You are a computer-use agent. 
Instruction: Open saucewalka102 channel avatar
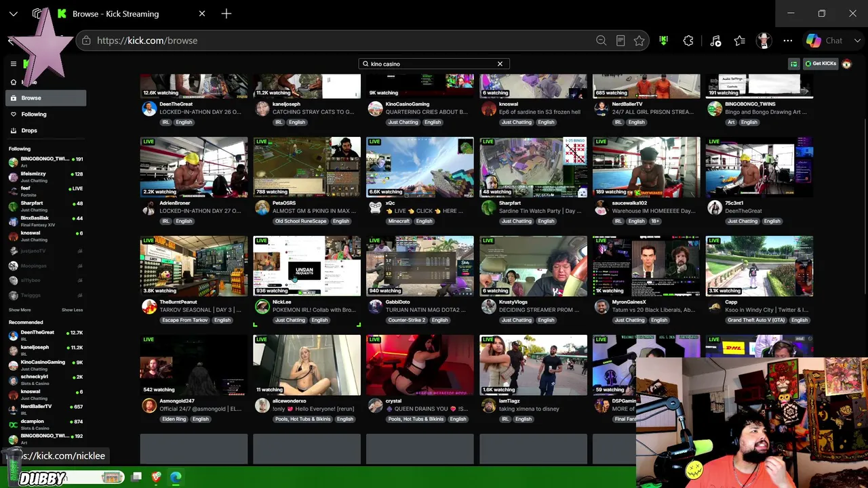click(601, 208)
